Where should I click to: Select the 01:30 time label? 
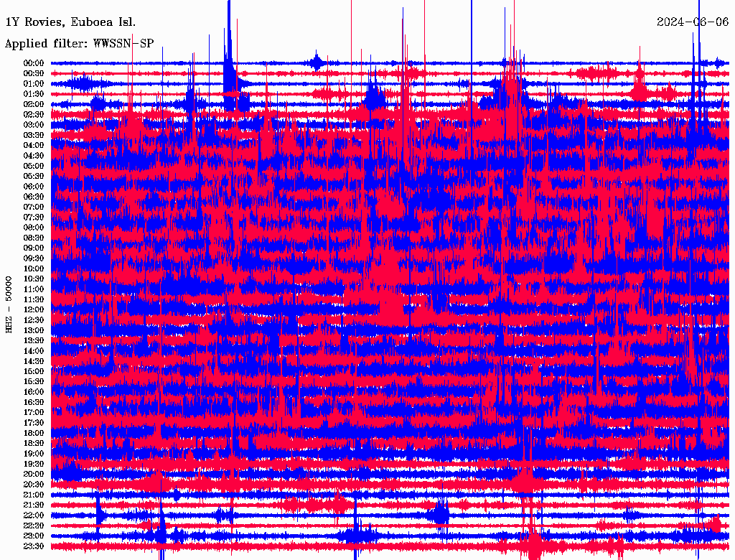pos(34,94)
